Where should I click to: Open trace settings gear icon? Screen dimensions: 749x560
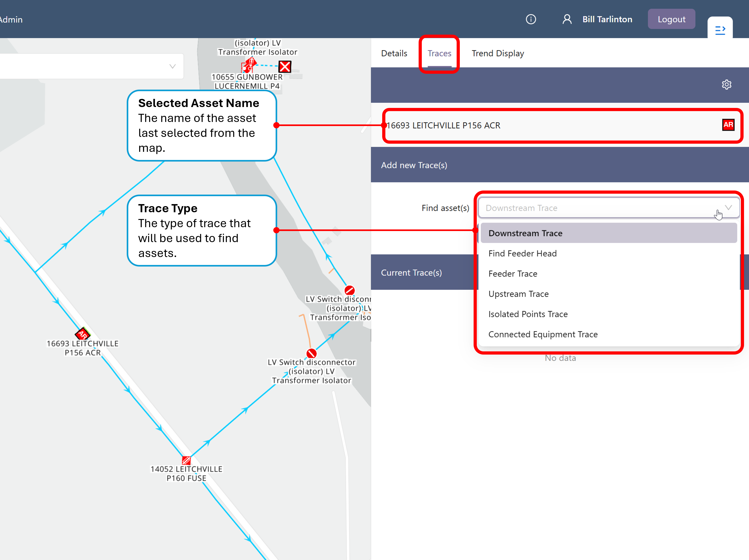(726, 84)
